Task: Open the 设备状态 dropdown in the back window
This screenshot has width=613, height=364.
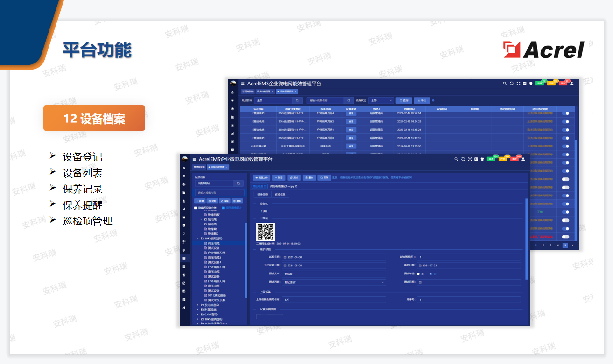Action: 381,100
